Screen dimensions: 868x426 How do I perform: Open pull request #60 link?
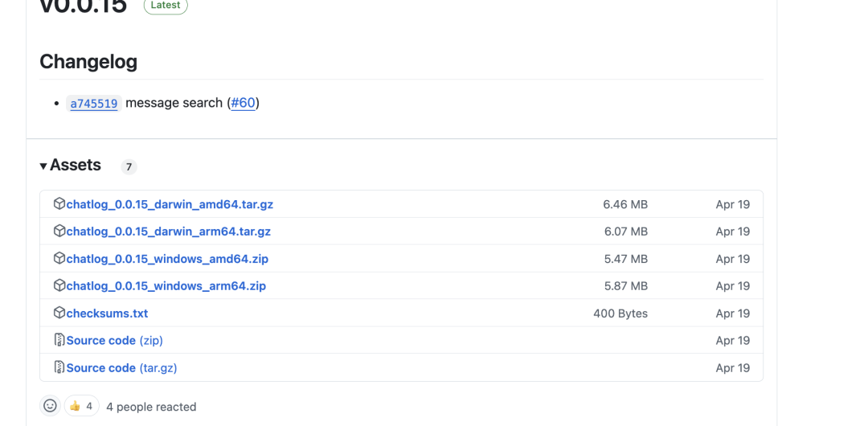click(x=243, y=103)
